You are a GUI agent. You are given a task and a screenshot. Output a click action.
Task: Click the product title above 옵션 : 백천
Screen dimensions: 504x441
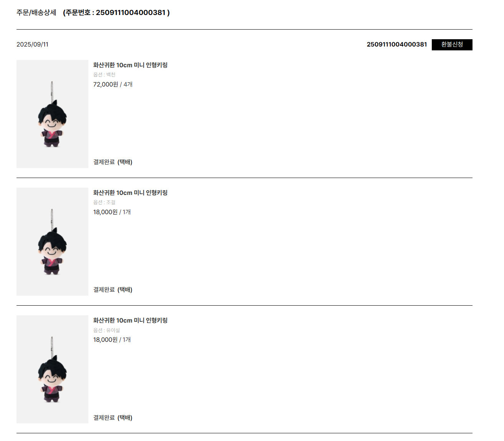point(130,65)
